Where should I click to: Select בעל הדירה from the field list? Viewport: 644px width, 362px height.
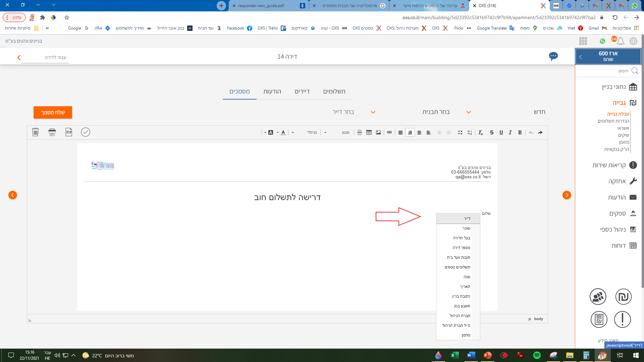pos(462,238)
